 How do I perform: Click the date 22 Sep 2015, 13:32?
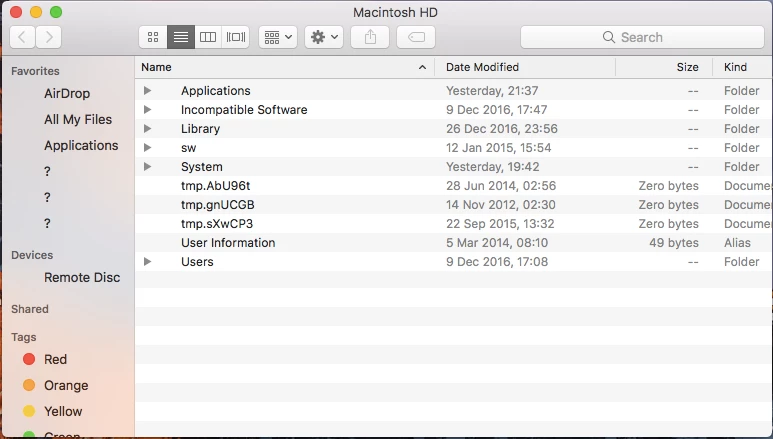[500, 224]
